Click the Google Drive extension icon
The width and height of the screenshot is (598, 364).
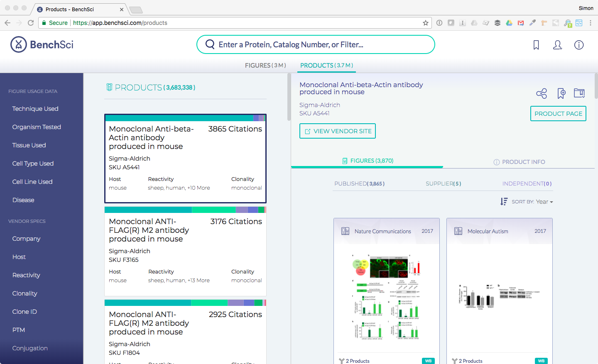tap(509, 23)
